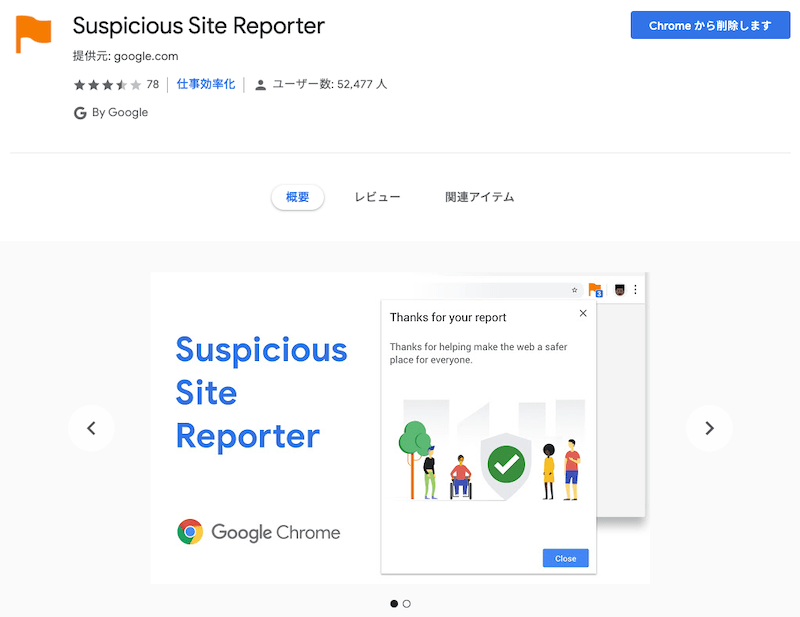Click the bookmark star in screenshot address bar
Viewport: 800px width, 617px height.
coord(574,290)
